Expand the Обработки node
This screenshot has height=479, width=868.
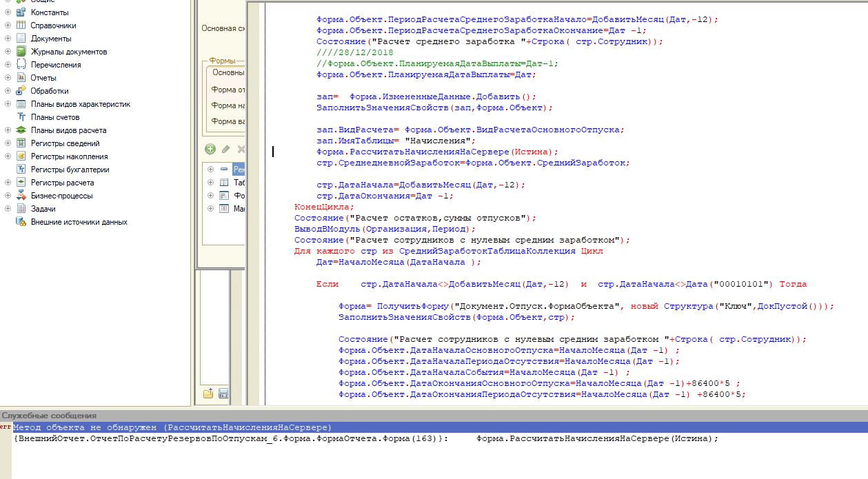tap(8, 91)
